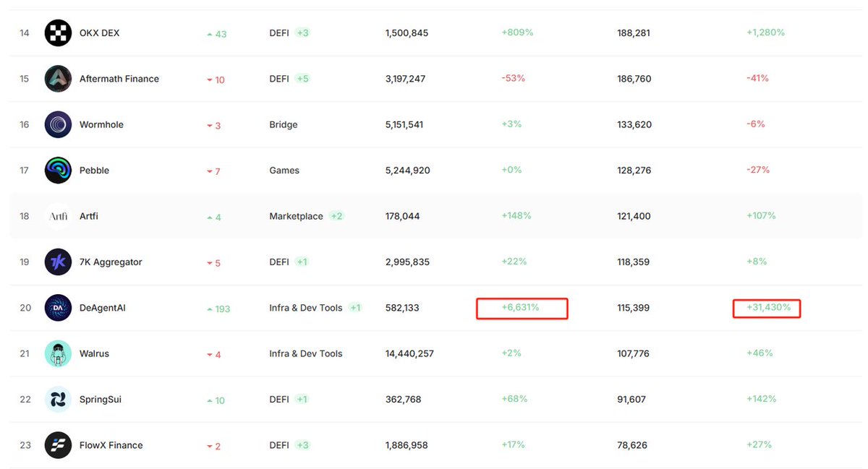This screenshot has height=469, width=868.
Task: Click the value 115,399 in DeAgentAI row
Action: coord(633,308)
